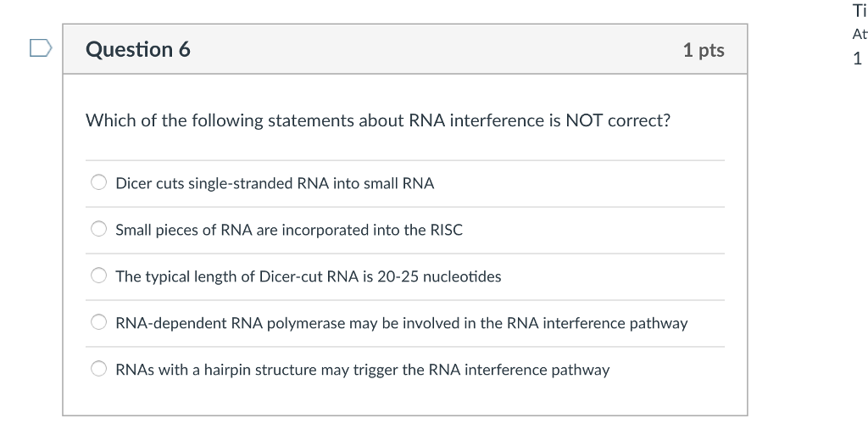Click the cut-off 'Ti' text at right edge
This screenshot has width=868, height=435.
[x=859, y=11]
